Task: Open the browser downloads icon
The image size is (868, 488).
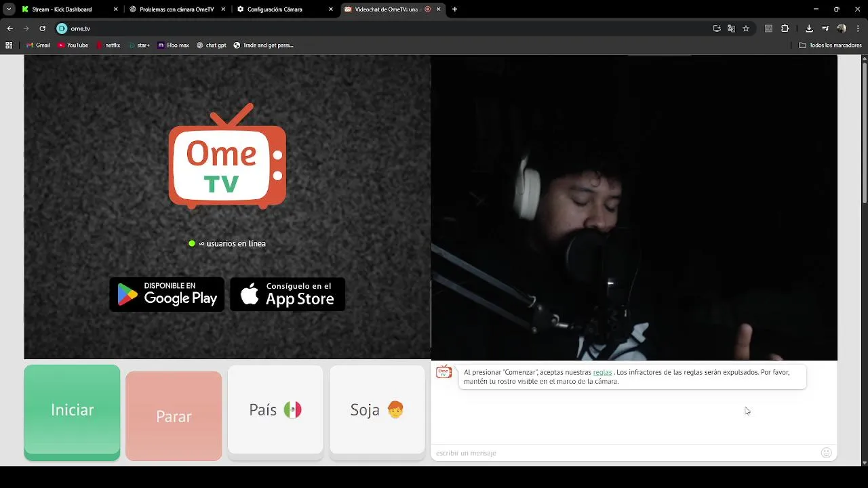Action: tap(809, 28)
